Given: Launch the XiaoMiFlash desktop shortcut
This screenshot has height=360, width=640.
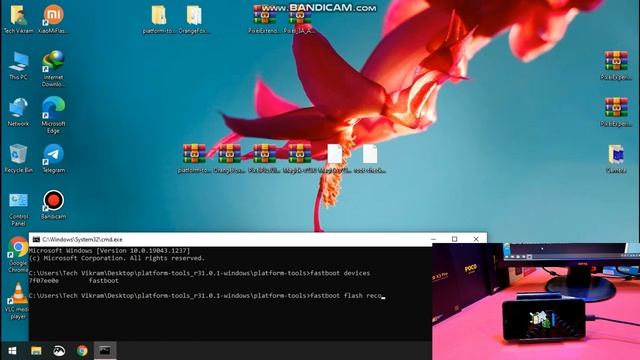Looking at the screenshot, I should [53, 19].
